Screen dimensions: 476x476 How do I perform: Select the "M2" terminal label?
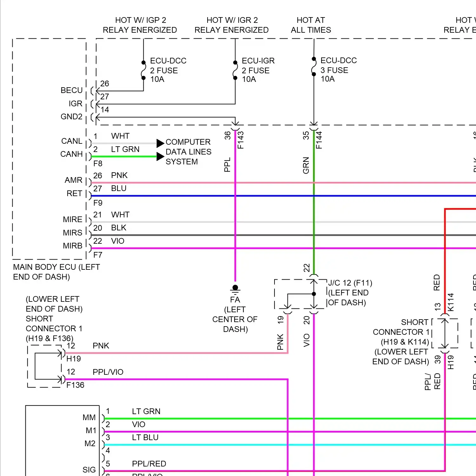[90, 444]
